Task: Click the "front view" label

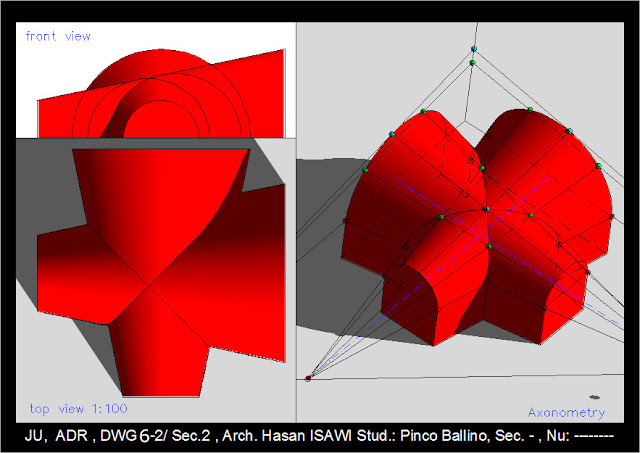Action: [58, 36]
